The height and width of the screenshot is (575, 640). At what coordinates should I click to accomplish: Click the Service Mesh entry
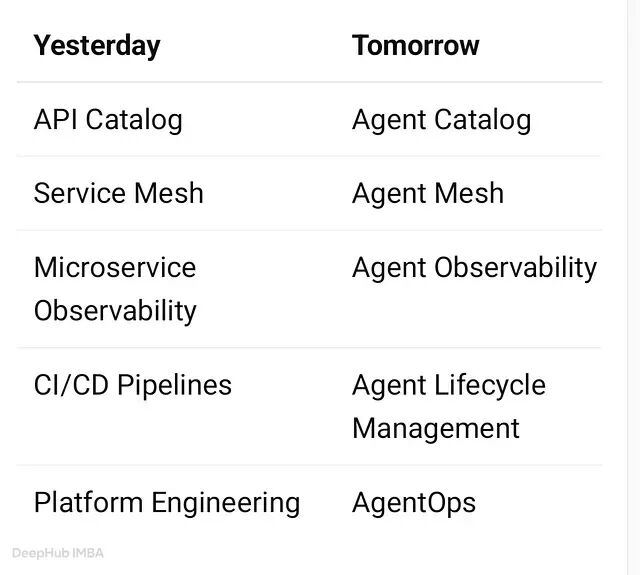point(119,193)
